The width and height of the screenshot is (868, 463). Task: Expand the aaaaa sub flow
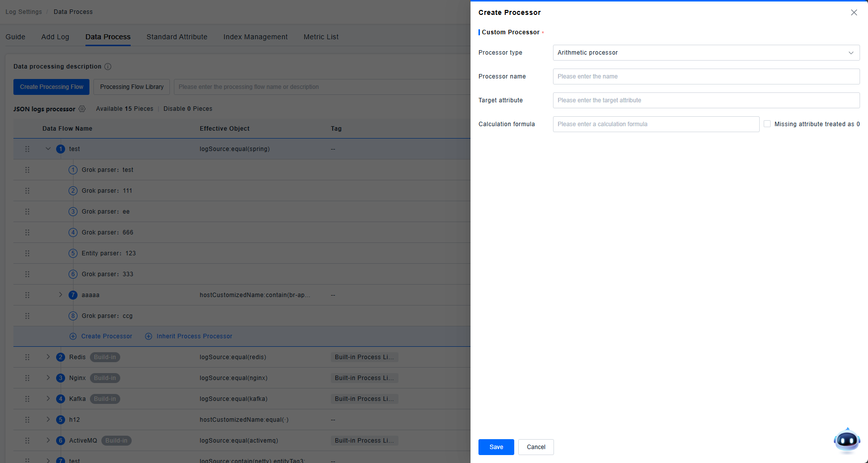(61, 295)
